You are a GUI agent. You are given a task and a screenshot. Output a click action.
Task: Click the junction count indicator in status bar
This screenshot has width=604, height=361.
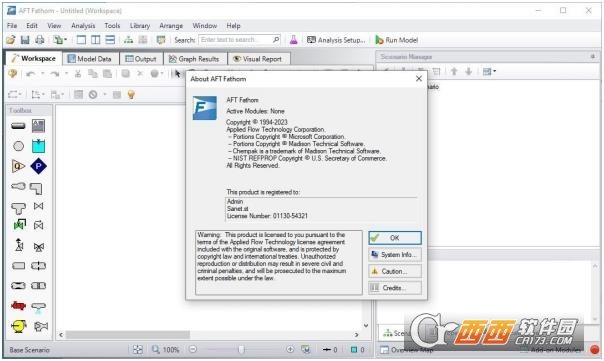coord(357,349)
